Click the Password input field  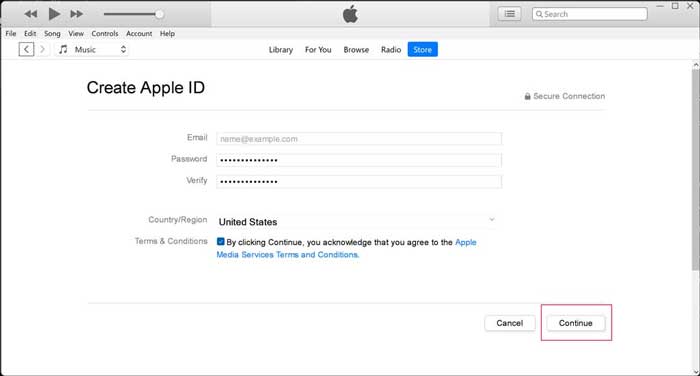tap(359, 160)
